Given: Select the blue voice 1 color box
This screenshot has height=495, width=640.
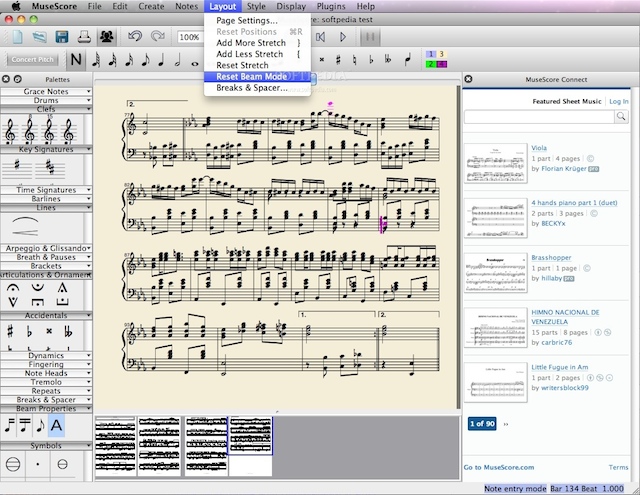Looking at the screenshot, I should (x=431, y=54).
